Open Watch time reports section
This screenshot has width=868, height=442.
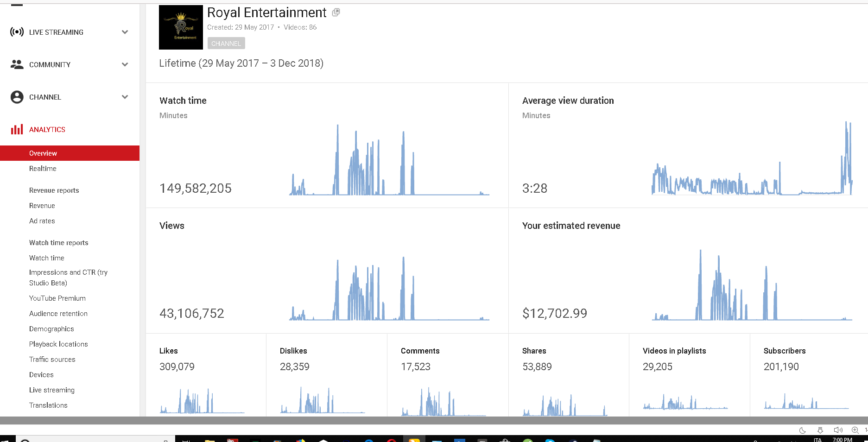click(59, 243)
